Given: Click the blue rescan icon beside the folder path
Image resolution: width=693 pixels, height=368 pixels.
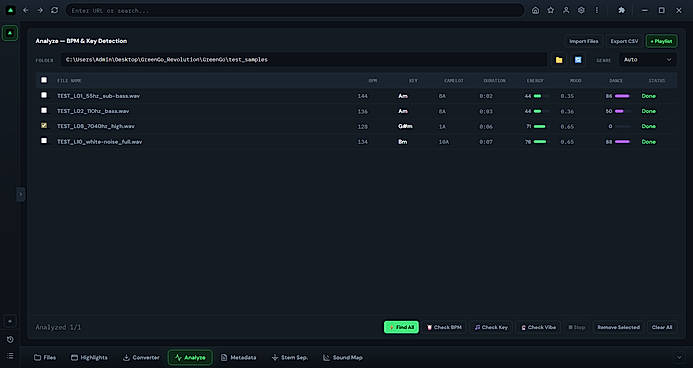Looking at the screenshot, I should tap(578, 60).
